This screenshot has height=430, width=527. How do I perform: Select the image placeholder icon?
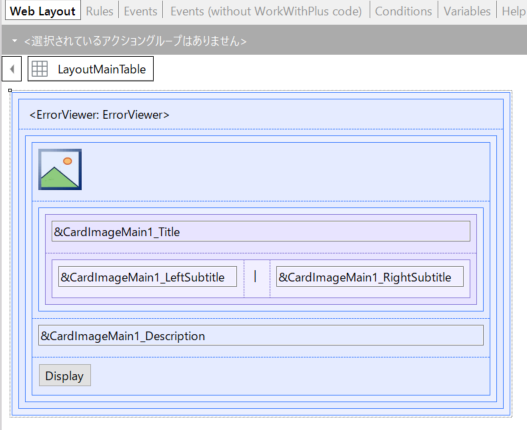click(60, 169)
